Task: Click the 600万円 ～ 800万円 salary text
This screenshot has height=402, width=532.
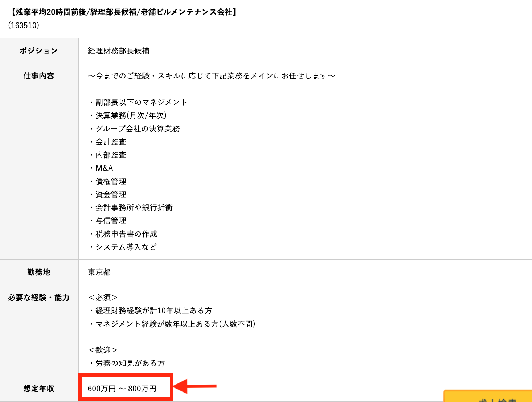Action: point(122,389)
